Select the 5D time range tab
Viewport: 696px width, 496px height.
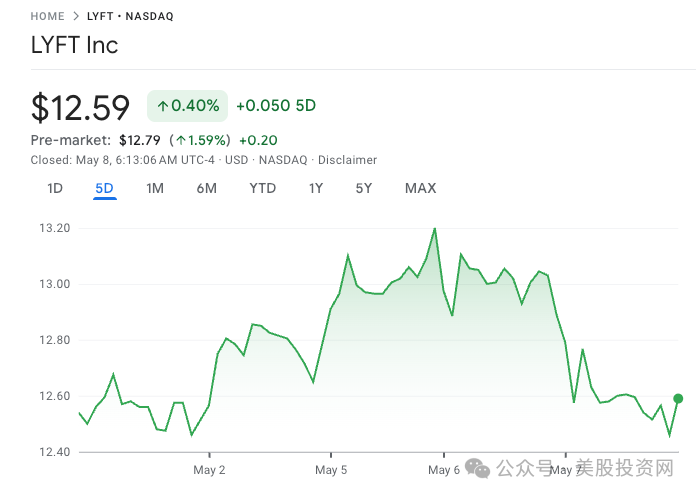[105, 188]
